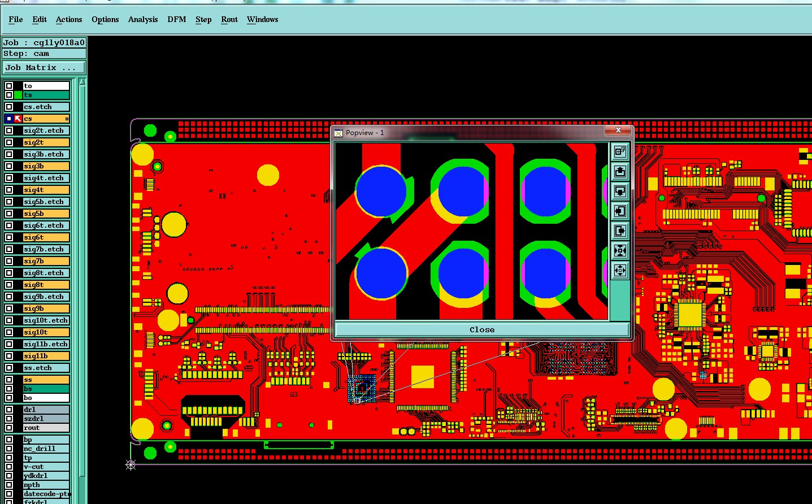812x504 pixels.
Task: Select layer name sig6t
Action: (46, 237)
